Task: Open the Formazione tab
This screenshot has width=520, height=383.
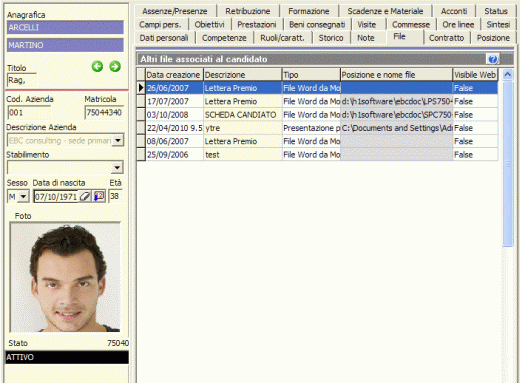Action: click(309, 11)
